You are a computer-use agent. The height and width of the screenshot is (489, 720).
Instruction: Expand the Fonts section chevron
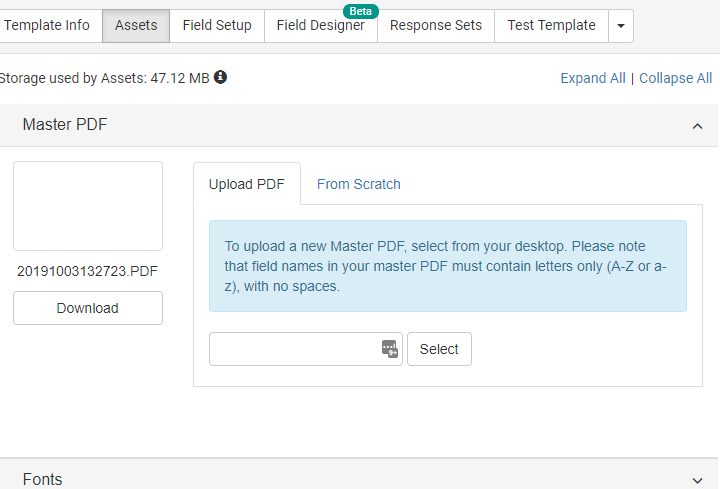697,480
